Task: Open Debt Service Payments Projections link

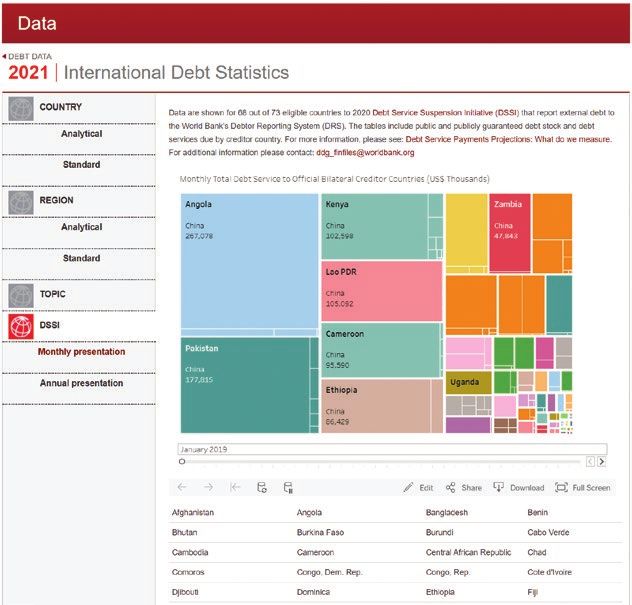Action: coord(508,139)
